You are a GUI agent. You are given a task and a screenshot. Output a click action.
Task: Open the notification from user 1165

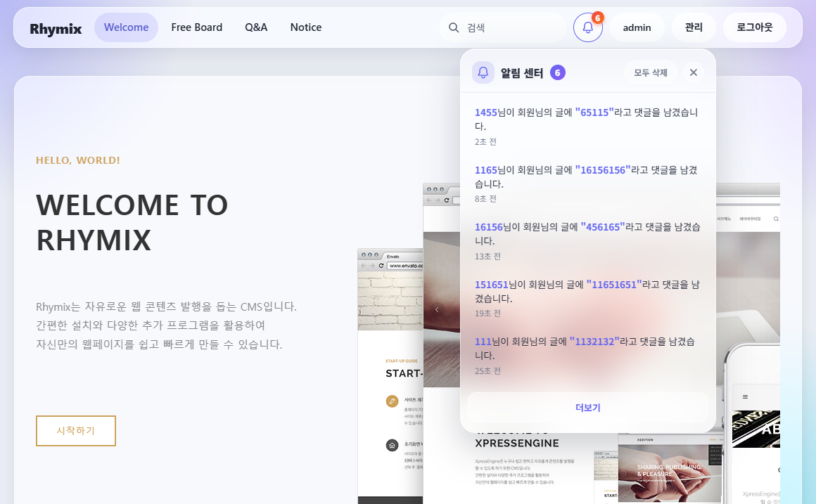486,170
